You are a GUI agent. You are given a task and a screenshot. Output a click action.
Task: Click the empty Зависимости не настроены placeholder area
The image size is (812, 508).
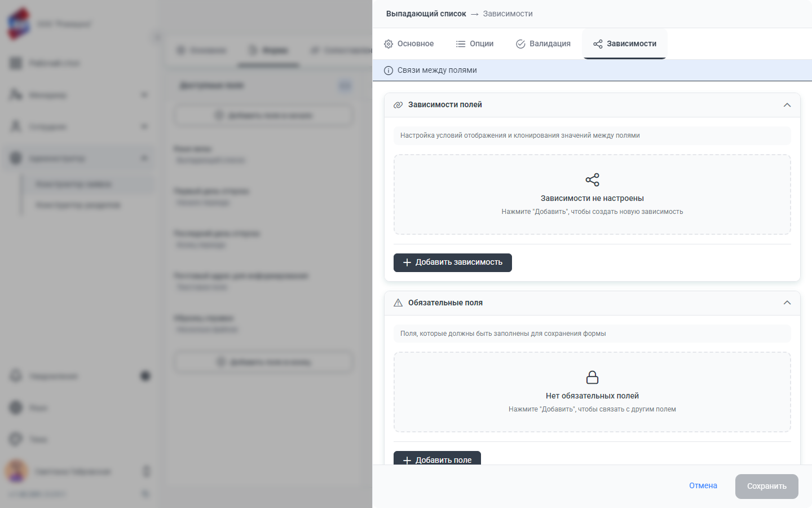592,195
